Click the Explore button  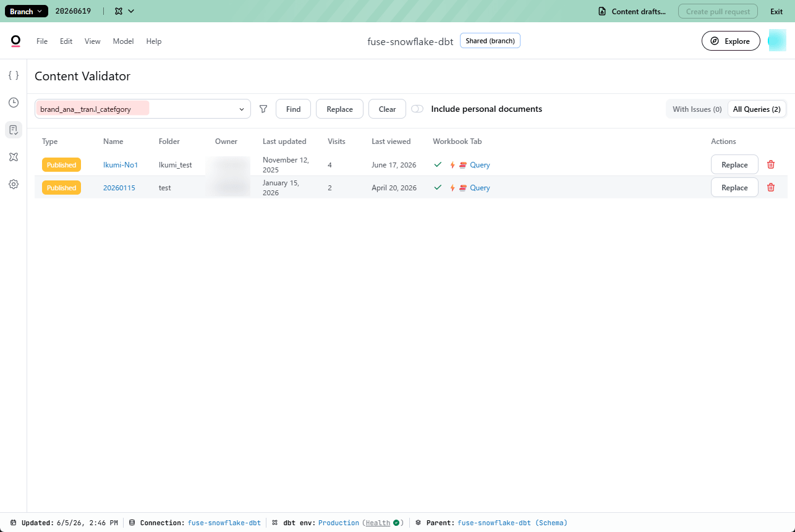[731, 41]
